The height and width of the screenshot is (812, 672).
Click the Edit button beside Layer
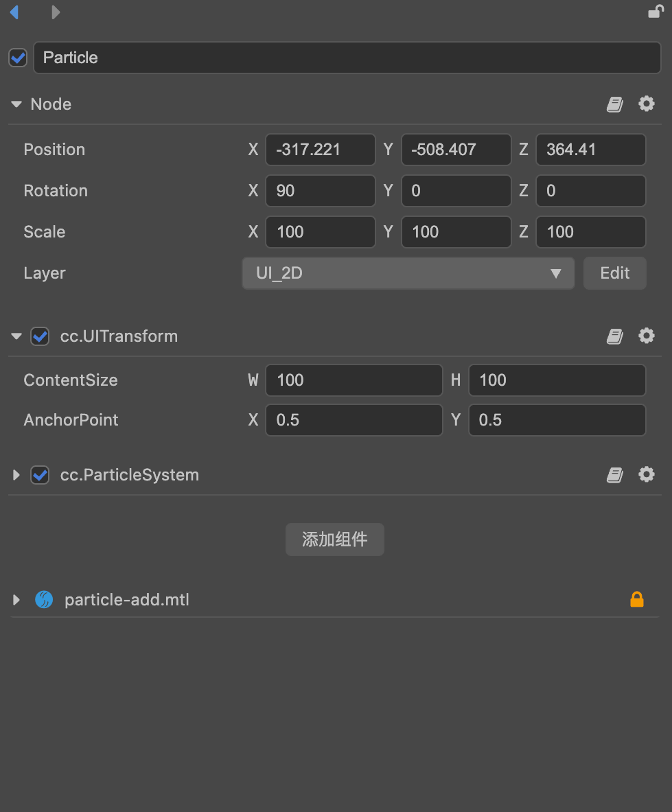(x=614, y=273)
